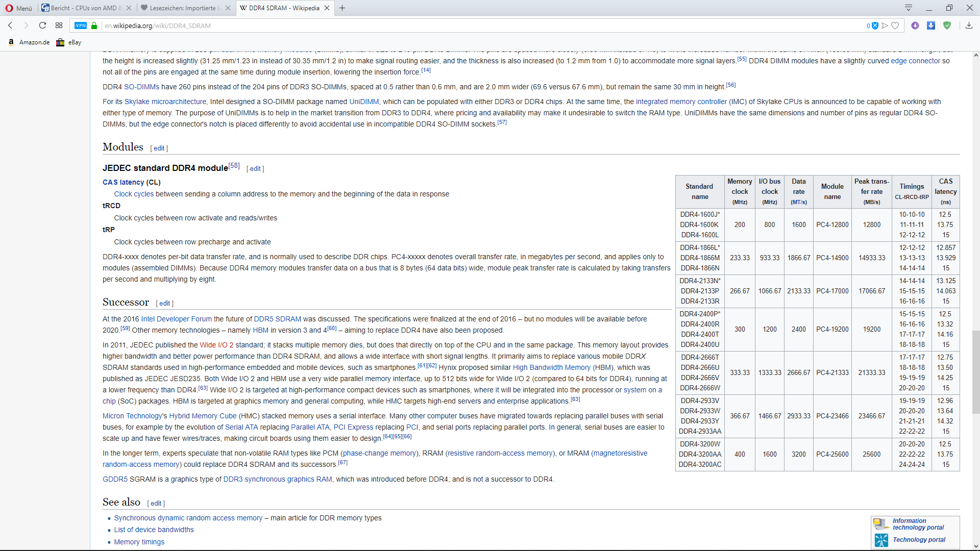Viewport: 980px width, 551px height.
Task: Open List of device bandwidths link
Action: pyautogui.click(x=154, y=530)
